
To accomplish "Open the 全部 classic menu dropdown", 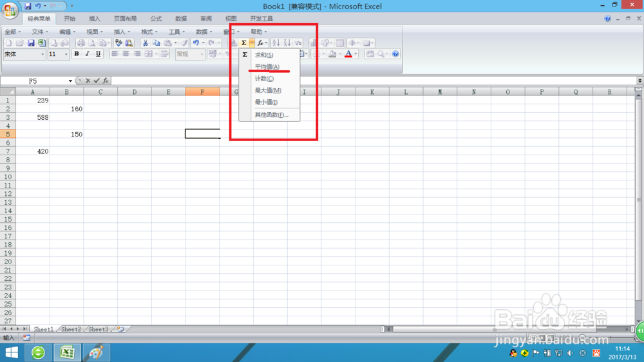I will [x=12, y=32].
